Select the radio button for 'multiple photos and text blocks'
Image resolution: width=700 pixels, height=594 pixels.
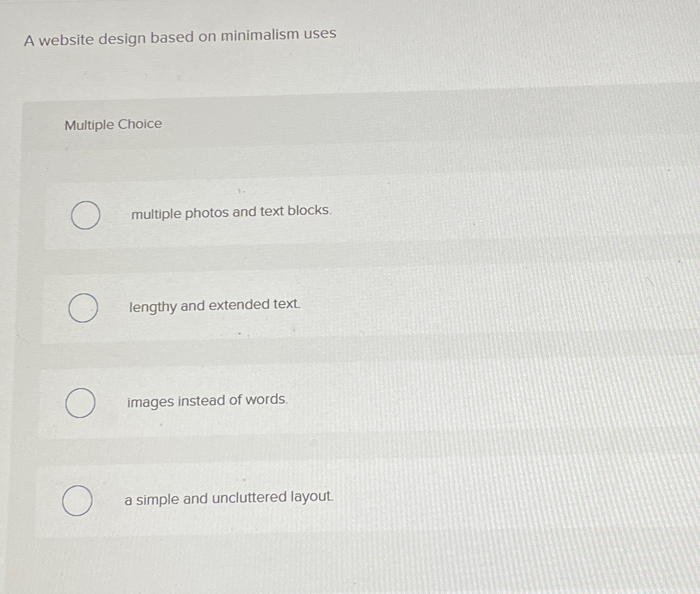85,215
